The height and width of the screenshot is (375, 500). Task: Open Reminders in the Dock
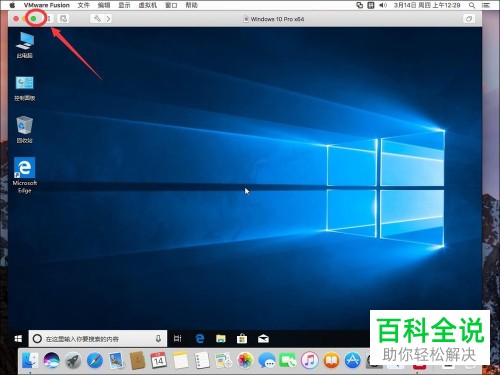point(202,360)
